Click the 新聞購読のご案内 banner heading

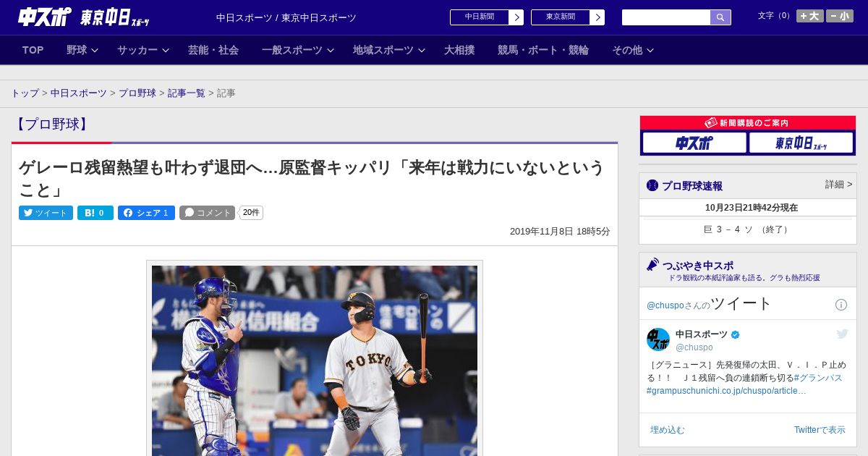coord(747,123)
